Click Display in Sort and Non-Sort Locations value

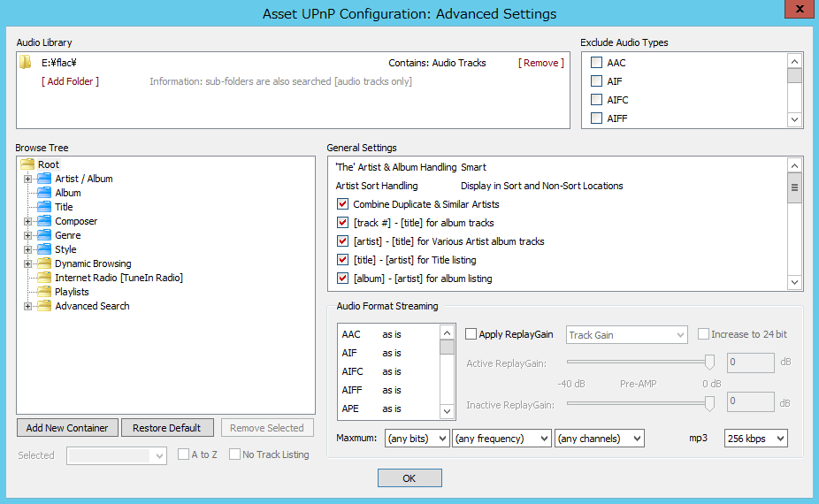tap(541, 186)
